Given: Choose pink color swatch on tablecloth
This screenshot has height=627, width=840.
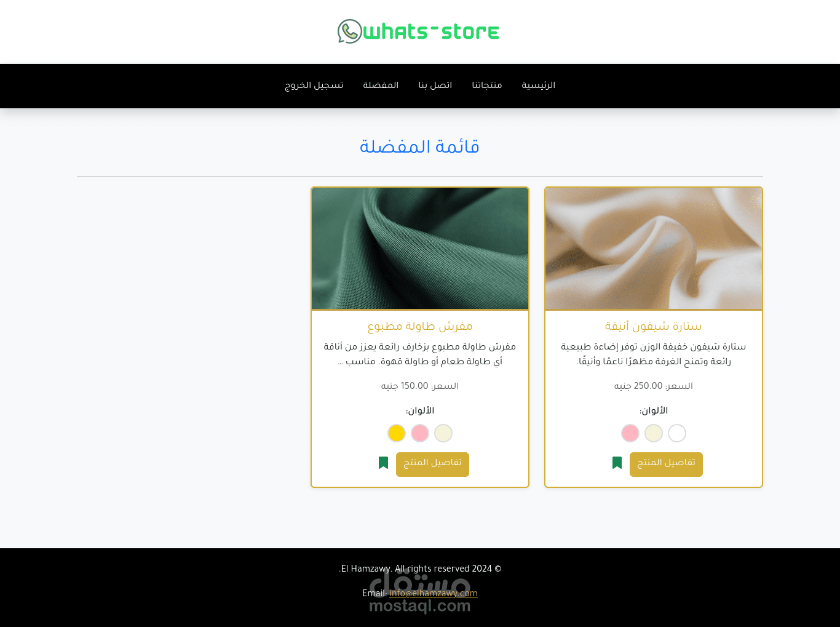Looking at the screenshot, I should [x=420, y=433].
